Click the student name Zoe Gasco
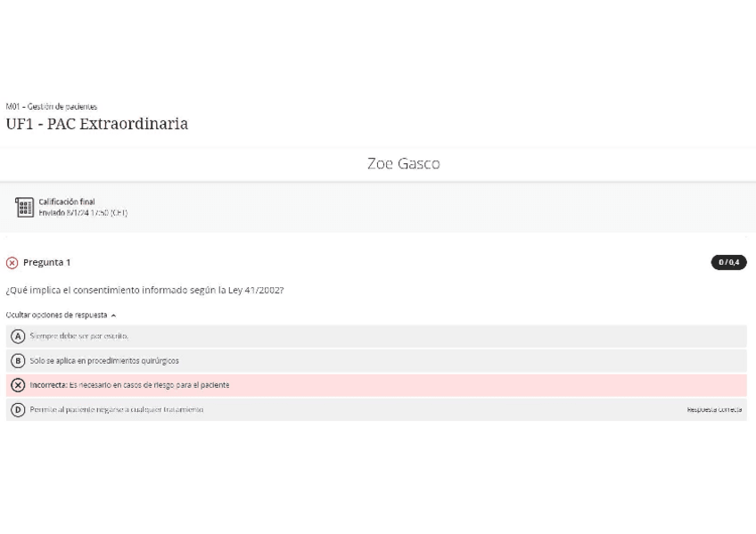The image size is (756, 534). pos(403,164)
